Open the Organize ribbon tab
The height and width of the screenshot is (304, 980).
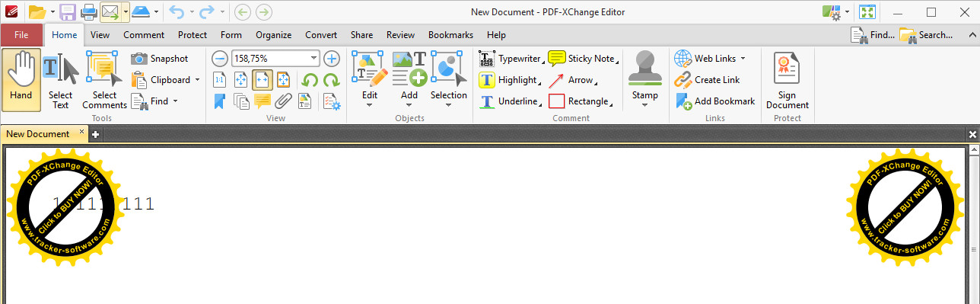tap(273, 35)
